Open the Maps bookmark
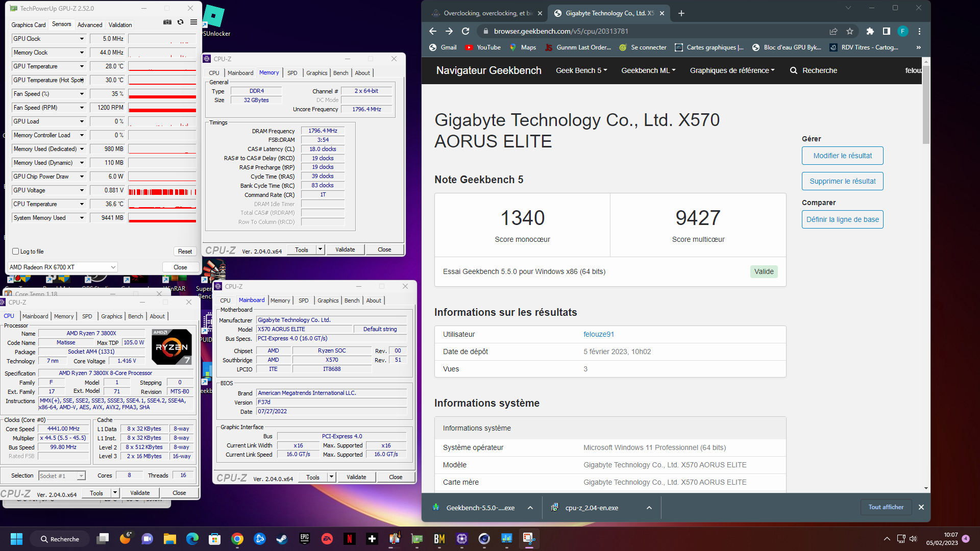Viewport: 980px width, 551px height. pos(523,47)
